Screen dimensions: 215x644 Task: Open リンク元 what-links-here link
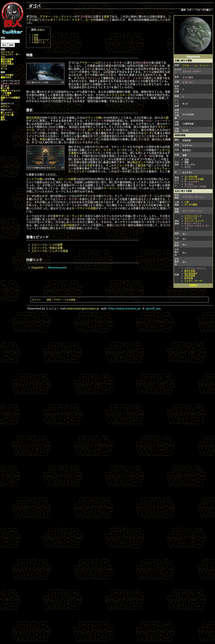coord(5,95)
